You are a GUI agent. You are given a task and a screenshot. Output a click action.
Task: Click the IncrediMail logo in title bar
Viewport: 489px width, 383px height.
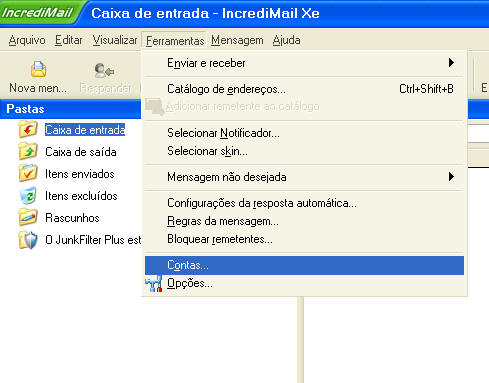click(37, 13)
